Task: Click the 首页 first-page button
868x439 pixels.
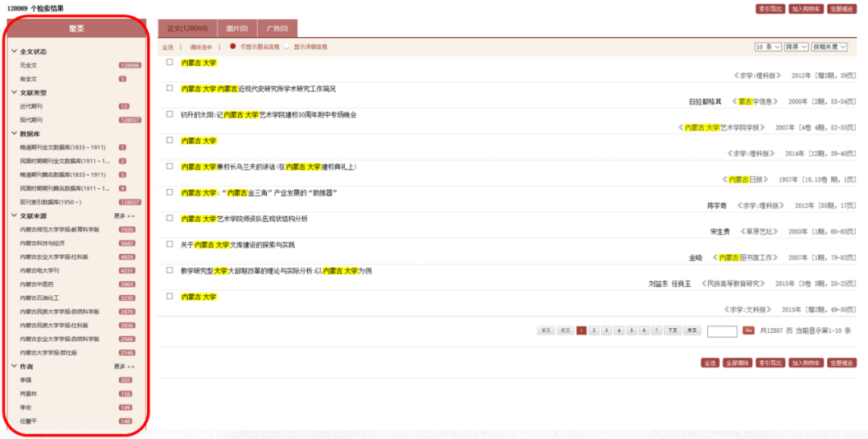Action: 546,330
